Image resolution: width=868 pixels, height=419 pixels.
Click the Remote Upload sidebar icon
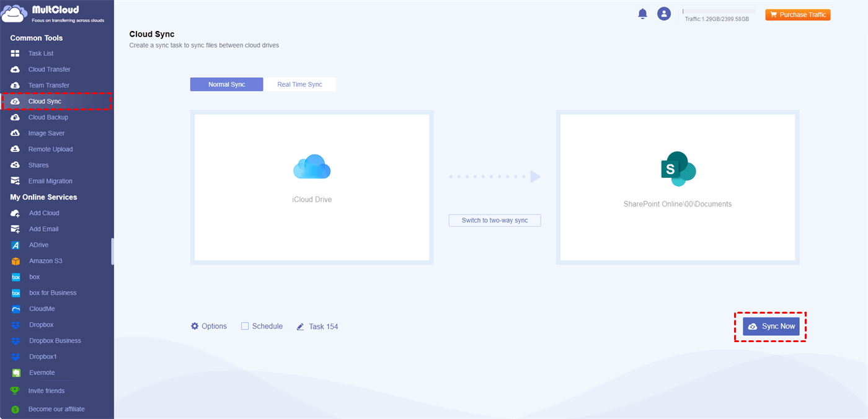[15, 149]
